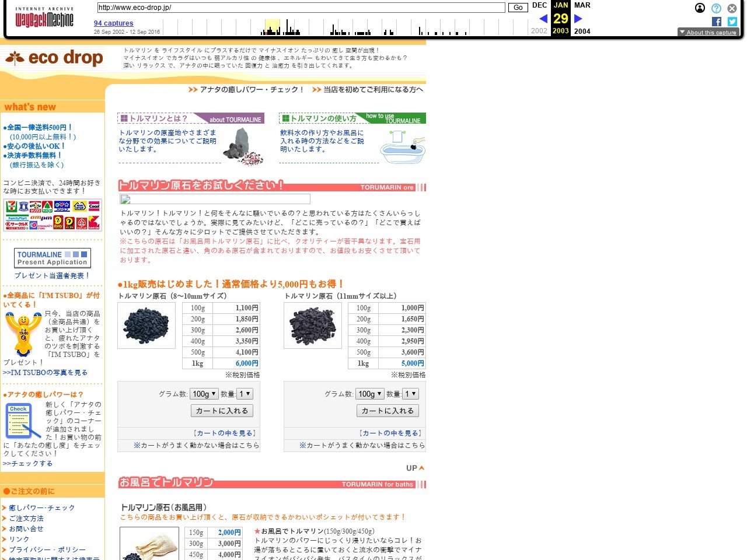The width and height of the screenshot is (747, 560).
Task: Click the Facebook share icon
Action: pos(717,22)
